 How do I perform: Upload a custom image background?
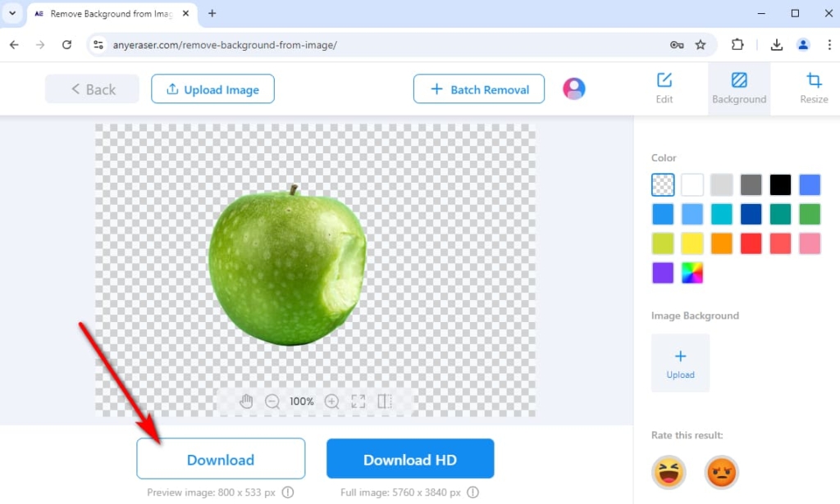click(x=680, y=363)
